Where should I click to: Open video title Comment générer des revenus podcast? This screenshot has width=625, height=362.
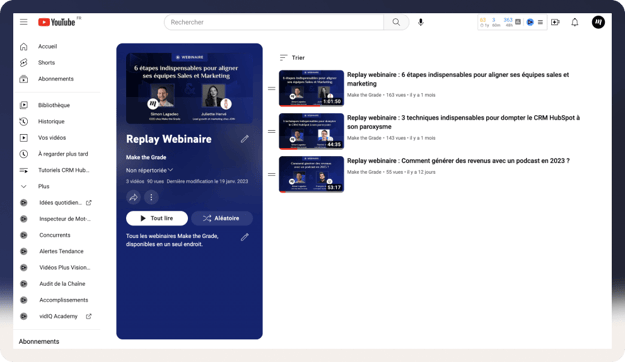[x=458, y=161]
